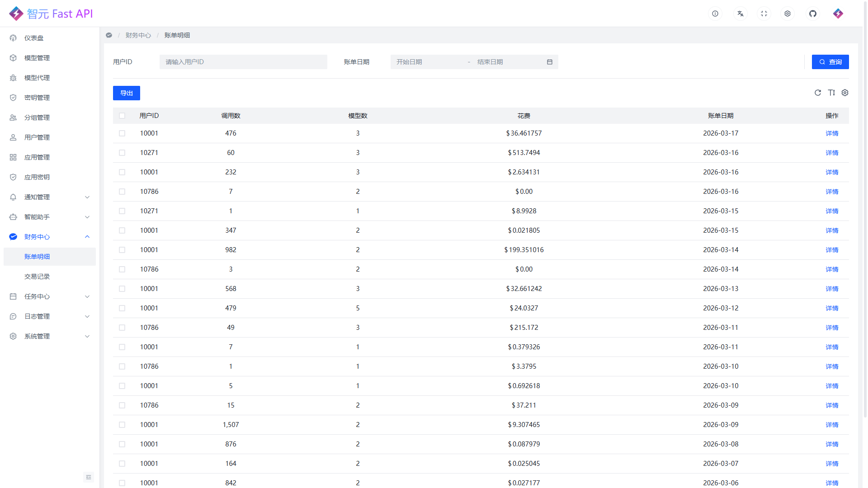
Task: Click the 导出 export button
Action: tap(126, 93)
